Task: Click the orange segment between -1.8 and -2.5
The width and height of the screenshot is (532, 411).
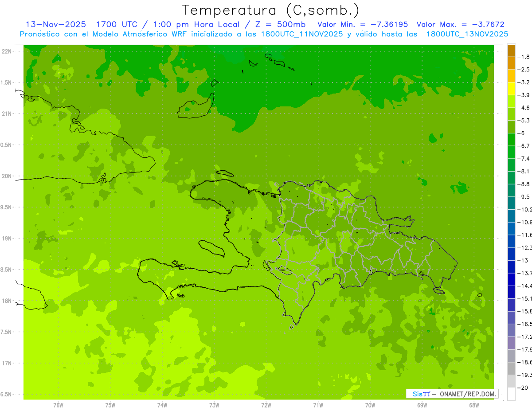Action: click(511, 63)
